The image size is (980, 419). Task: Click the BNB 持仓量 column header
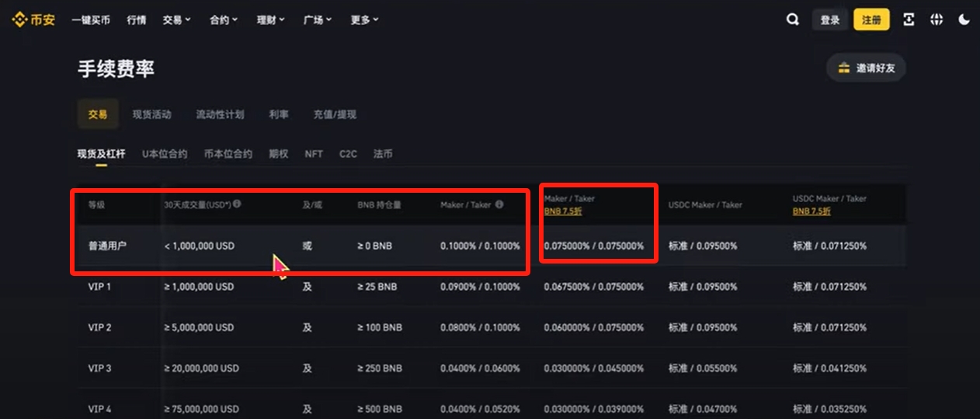pos(380,204)
